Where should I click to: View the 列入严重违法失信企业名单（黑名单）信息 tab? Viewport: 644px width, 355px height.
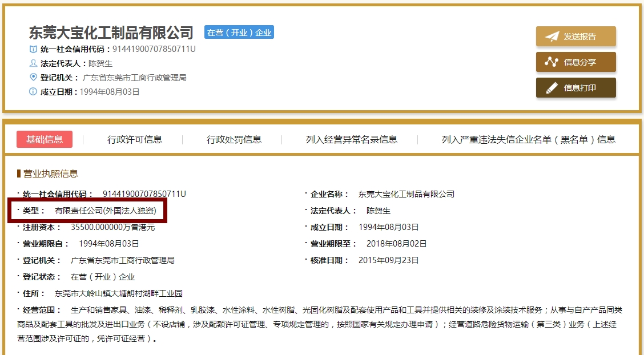pyautogui.click(x=529, y=139)
